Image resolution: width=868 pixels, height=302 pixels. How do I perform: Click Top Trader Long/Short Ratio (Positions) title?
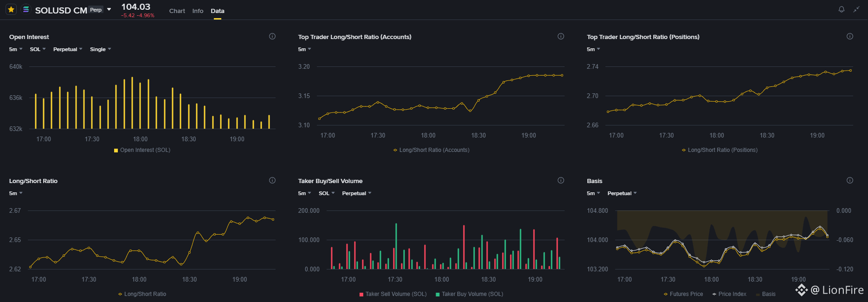[x=643, y=37]
